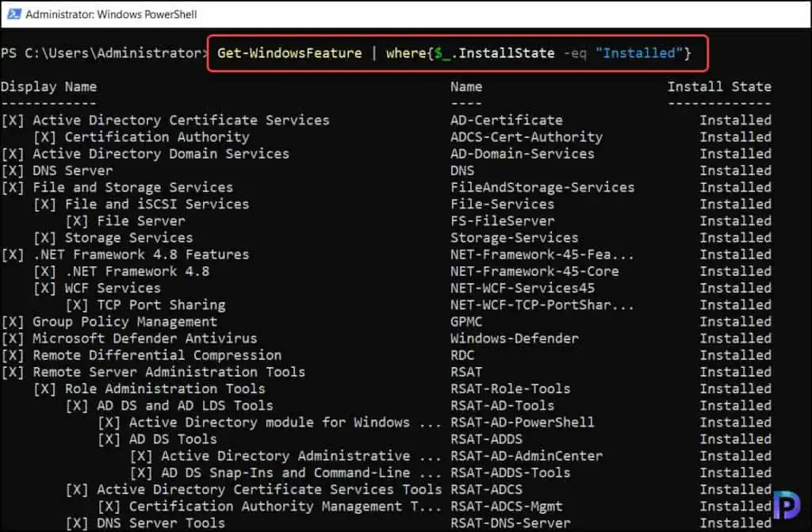812x532 pixels.
Task: Click File and iSCSI Services entry
Action: [x=157, y=204]
